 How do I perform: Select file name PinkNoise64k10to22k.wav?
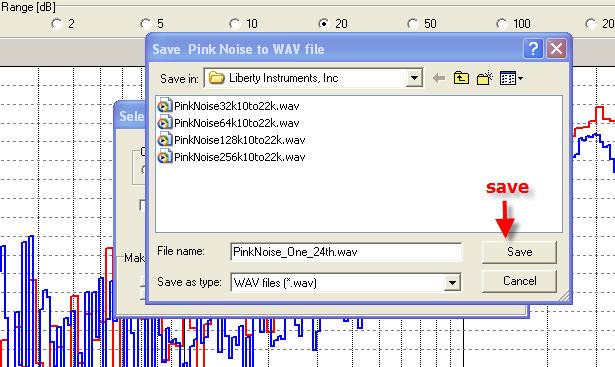pos(237,123)
